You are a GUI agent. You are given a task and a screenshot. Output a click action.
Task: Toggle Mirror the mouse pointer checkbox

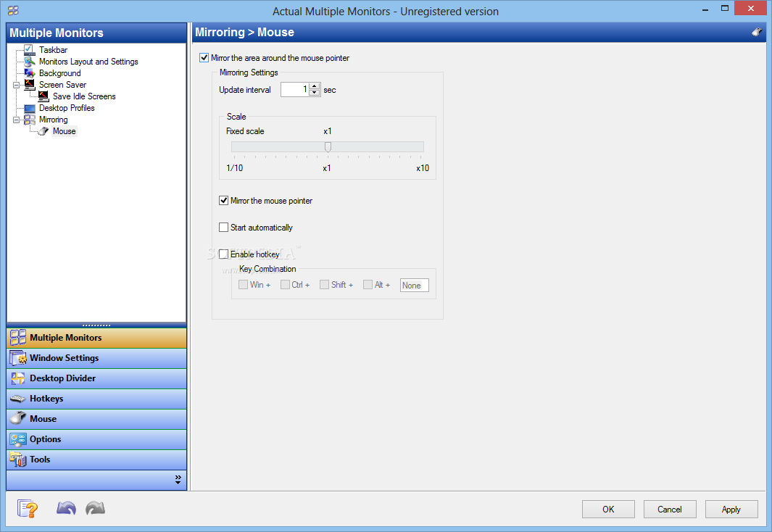(x=223, y=200)
